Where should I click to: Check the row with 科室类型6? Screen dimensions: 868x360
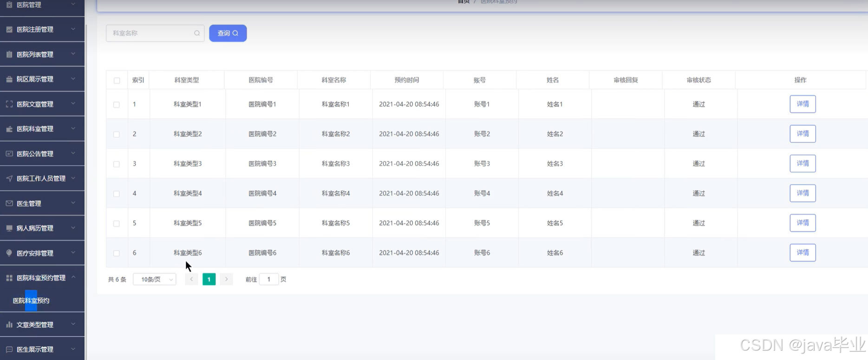point(117,253)
